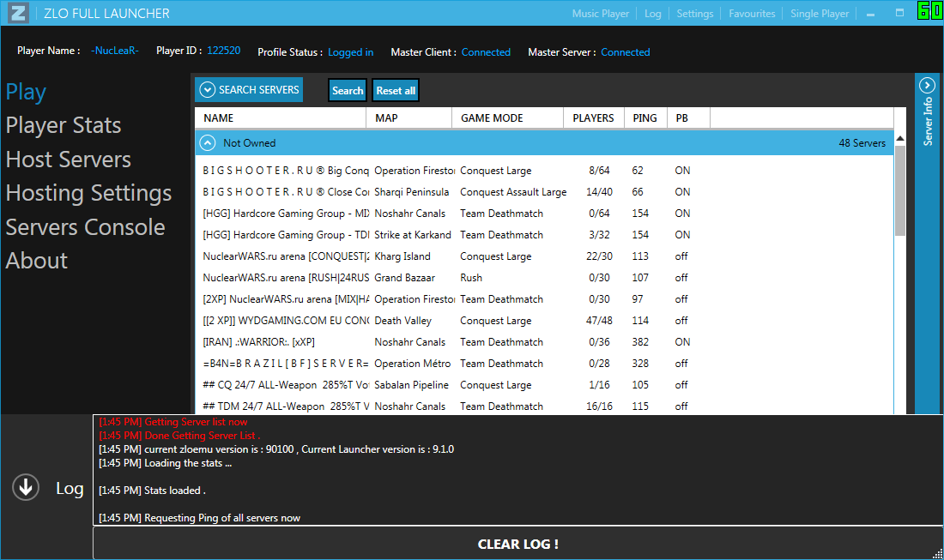Click the Conquest Assault Large game mode cell
Screen dimensions: 944x560
coord(513,192)
